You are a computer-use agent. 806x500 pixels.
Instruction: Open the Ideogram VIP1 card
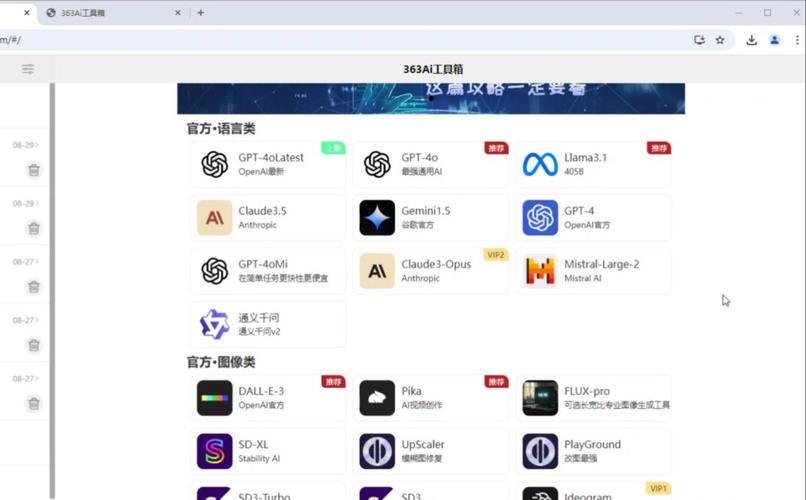593,492
